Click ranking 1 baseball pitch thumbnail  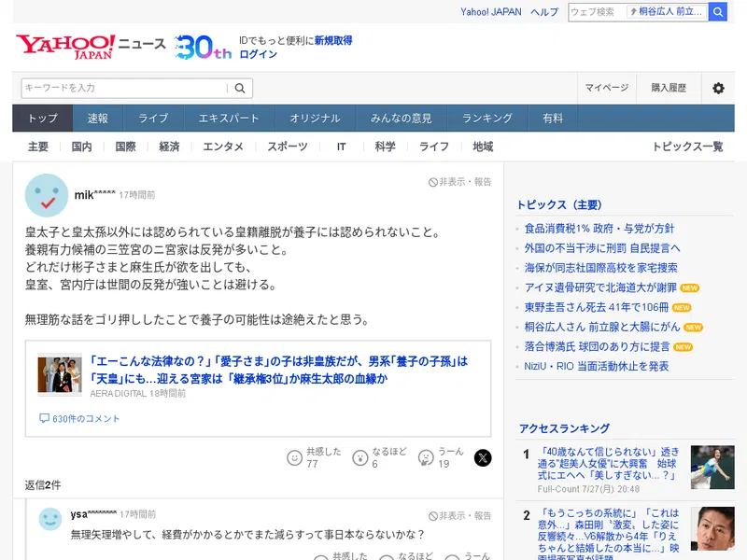[x=712, y=468]
